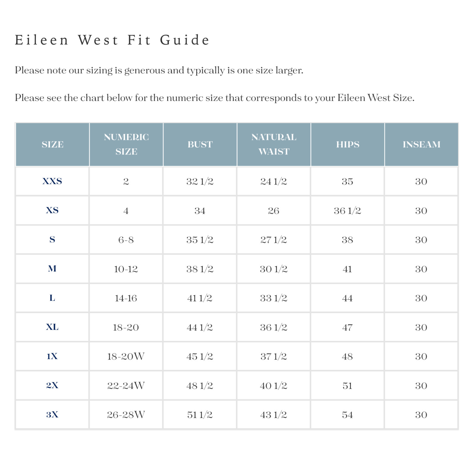
Task: Click the L size row label
Action: [x=52, y=298]
